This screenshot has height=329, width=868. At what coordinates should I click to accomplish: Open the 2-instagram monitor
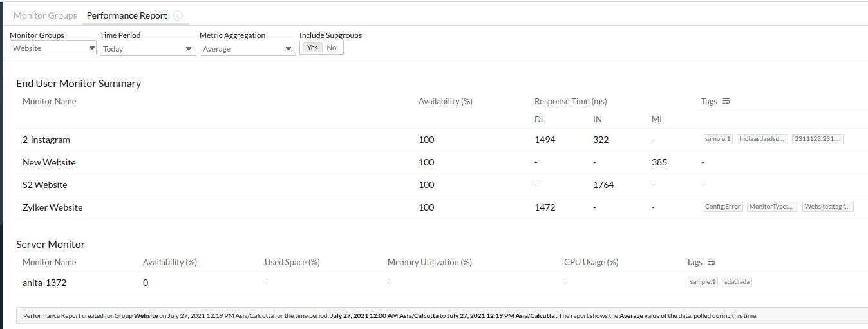[x=46, y=140]
